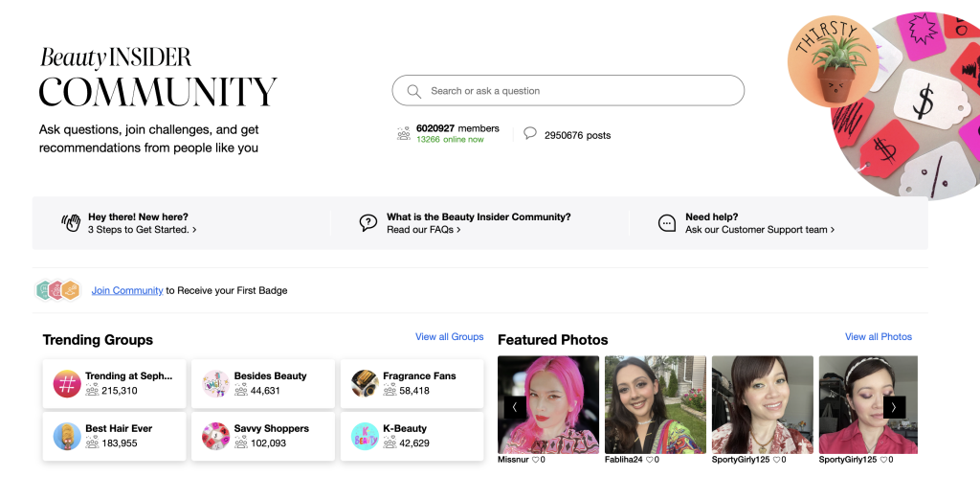This screenshot has height=477, width=980.
Task: Show the next featured photos
Action: [894, 407]
